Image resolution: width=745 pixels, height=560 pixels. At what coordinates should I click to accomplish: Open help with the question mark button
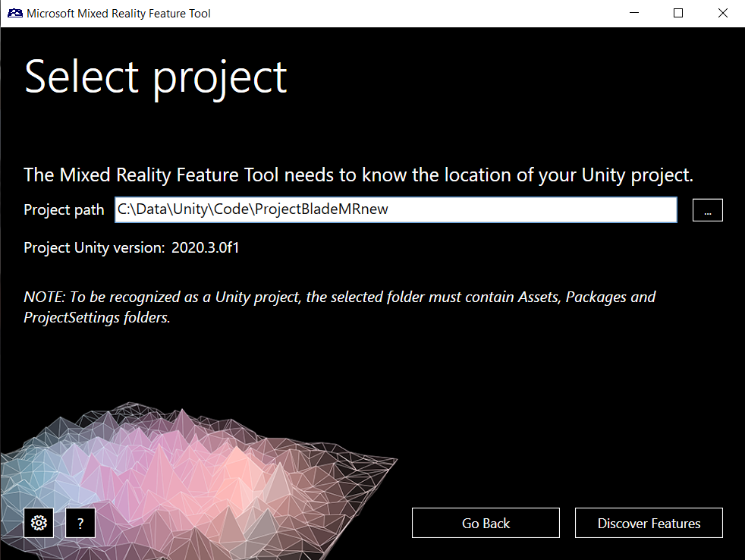[x=80, y=523]
